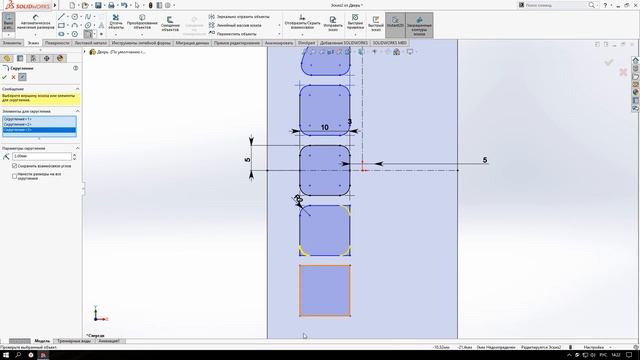Viewport: 640px width, 360px height.
Task: Confirm the fillet with green checkmark
Action: click(4, 77)
